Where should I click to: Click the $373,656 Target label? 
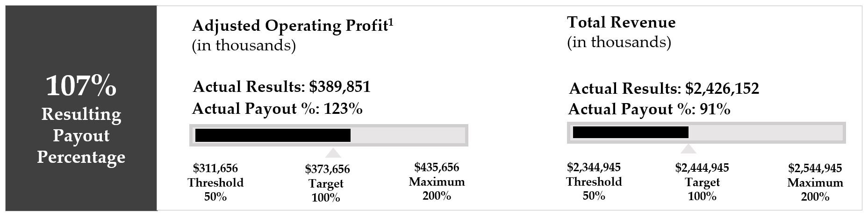pos(327,183)
